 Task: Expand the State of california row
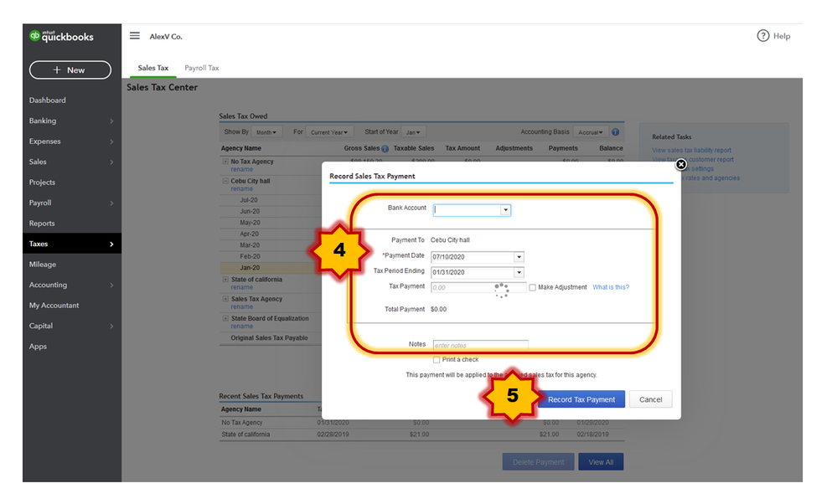pos(225,279)
